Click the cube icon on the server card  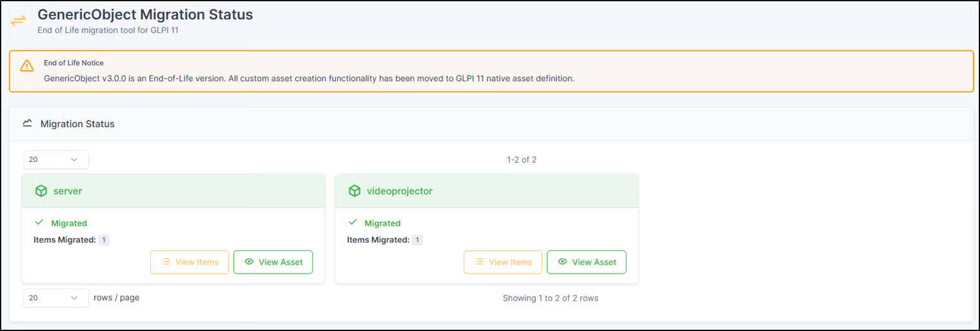[41, 191]
